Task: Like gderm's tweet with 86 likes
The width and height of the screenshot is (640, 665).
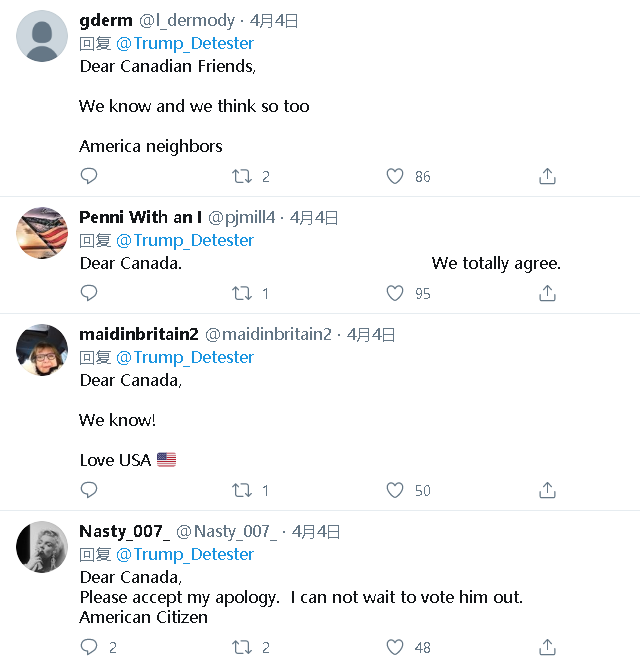Action: 395,176
